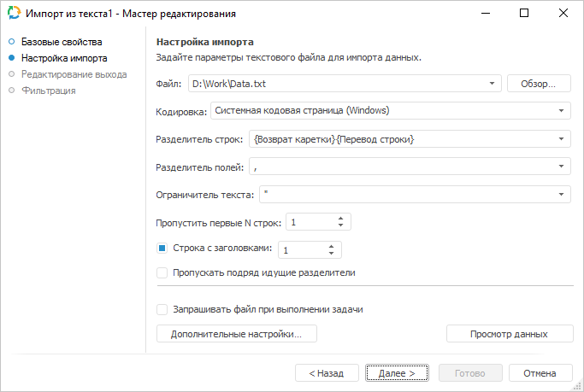Open 'Дополнительные настройки...' dialog
584x392 pixels.
pos(237,334)
